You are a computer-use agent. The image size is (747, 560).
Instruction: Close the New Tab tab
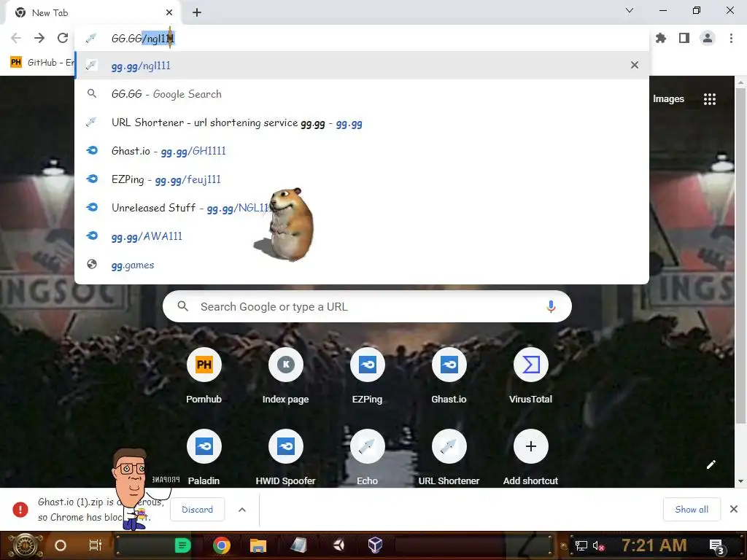click(169, 13)
